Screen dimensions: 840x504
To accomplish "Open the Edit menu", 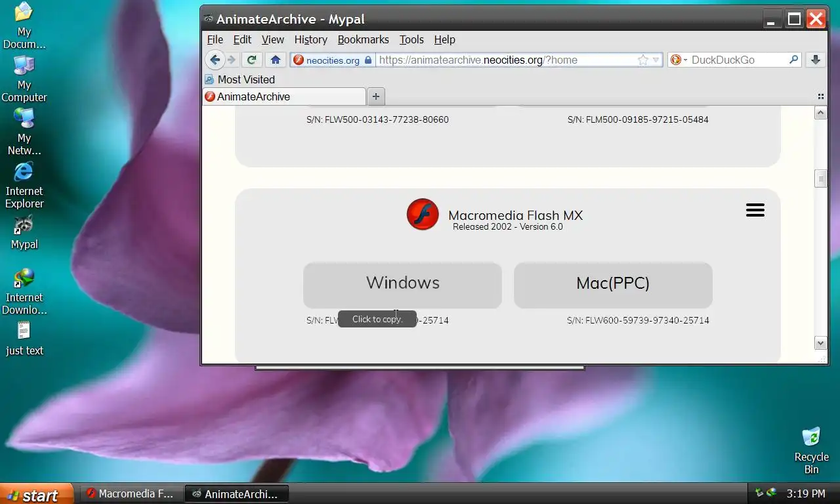I will (242, 39).
